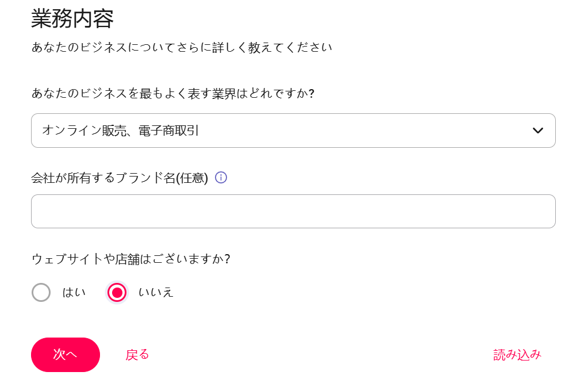Click the industry question label above dropdown

pyautogui.click(x=173, y=93)
